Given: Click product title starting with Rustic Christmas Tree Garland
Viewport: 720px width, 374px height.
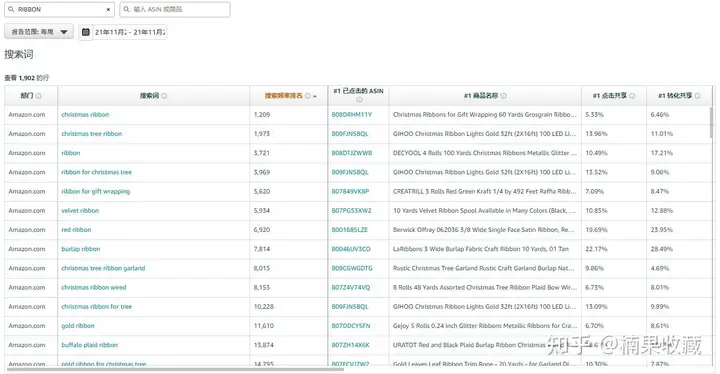Looking at the screenshot, I should pyautogui.click(x=484, y=268).
